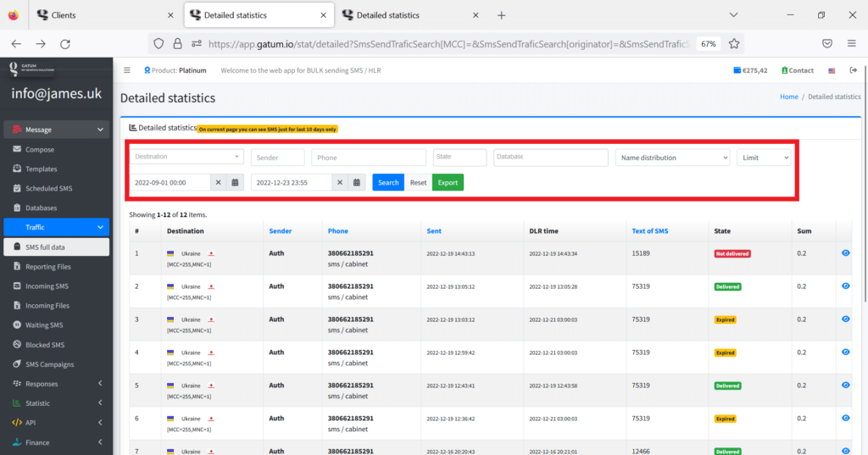Viewport: 868px width, 455px height.
Task: Click the Home breadcrumb link
Action: pos(789,97)
